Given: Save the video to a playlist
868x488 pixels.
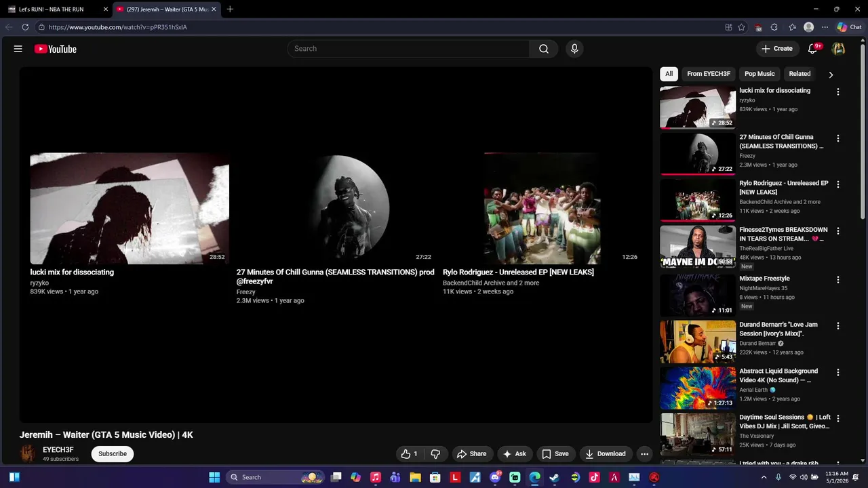Looking at the screenshot, I should [555, 454].
